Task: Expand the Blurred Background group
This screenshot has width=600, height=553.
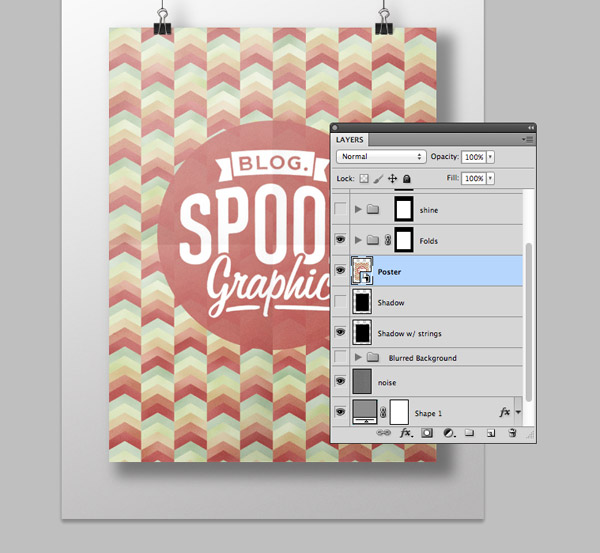Action: pos(358,357)
